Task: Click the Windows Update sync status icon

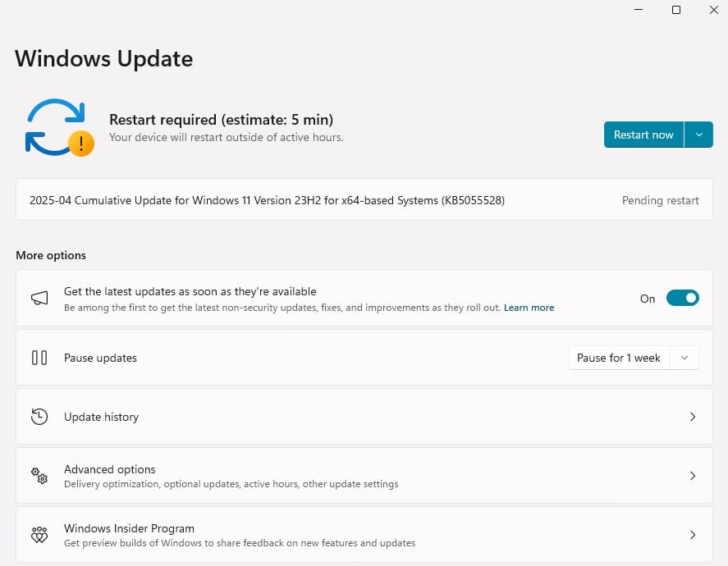Action: point(59,128)
